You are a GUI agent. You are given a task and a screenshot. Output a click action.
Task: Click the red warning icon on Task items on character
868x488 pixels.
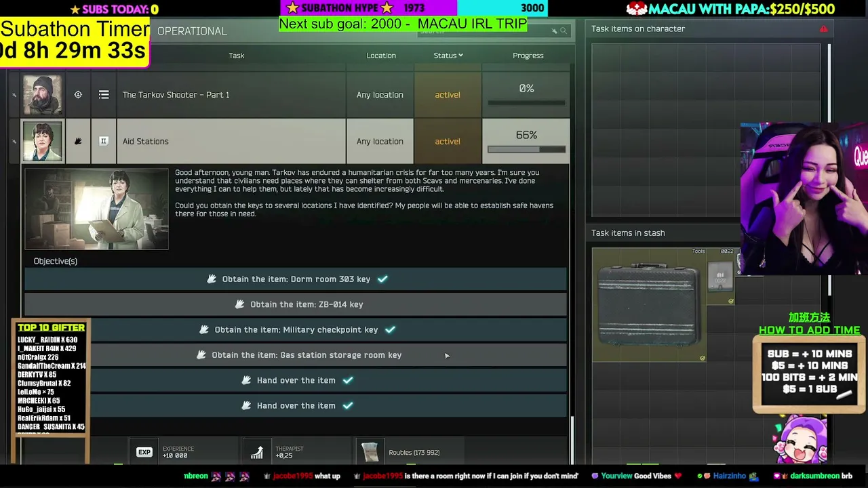point(824,29)
